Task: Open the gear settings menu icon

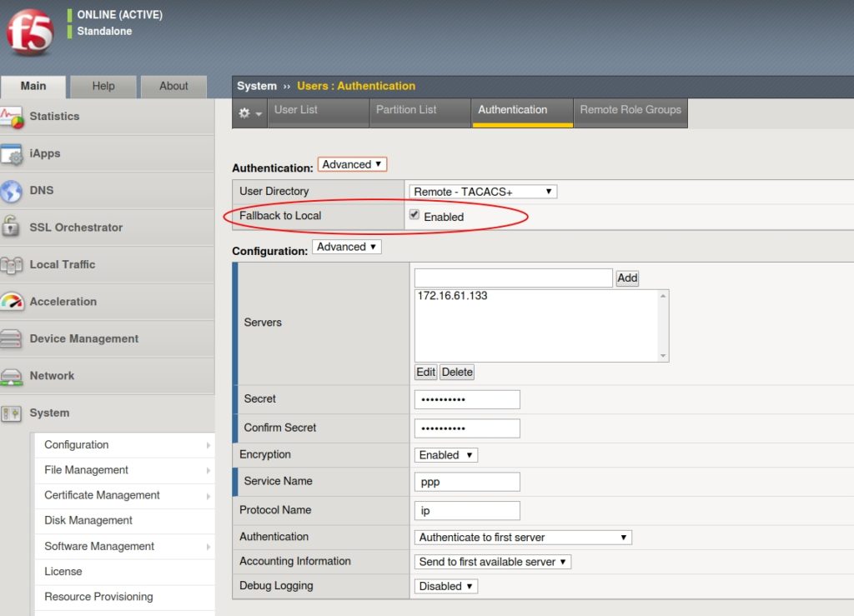Action: (249, 113)
